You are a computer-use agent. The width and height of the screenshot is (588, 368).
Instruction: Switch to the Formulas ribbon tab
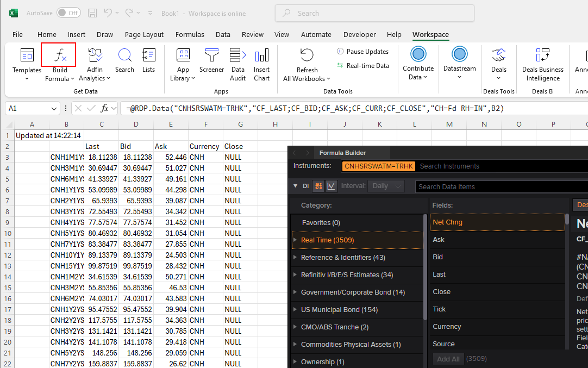point(190,34)
